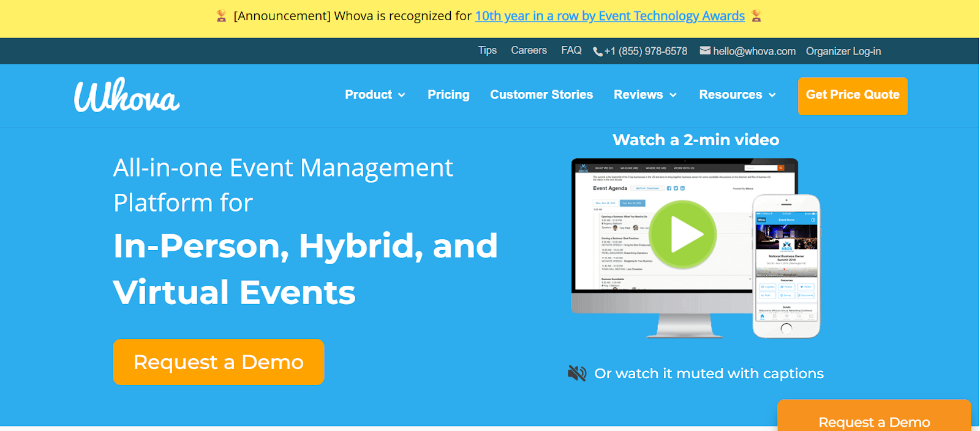The height and width of the screenshot is (431, 980).
Task: Click trophy icon right of the announcement
Action: [756, 16]
